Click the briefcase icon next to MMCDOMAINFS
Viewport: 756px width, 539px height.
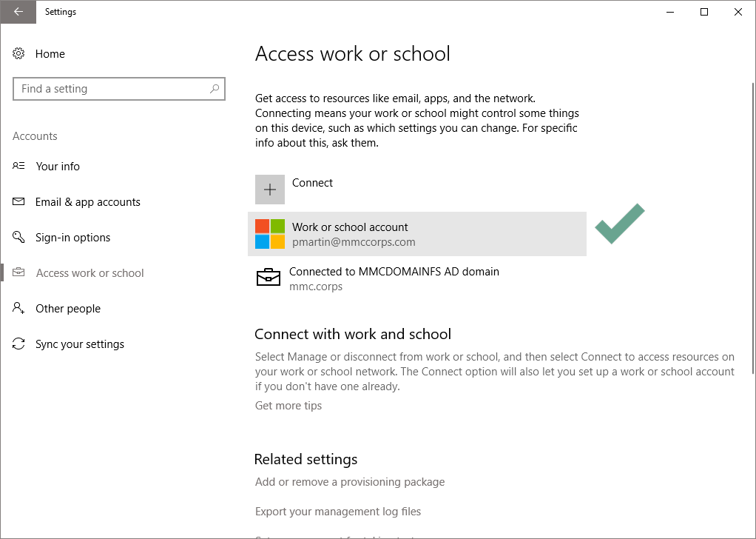(x=269, y=278)
